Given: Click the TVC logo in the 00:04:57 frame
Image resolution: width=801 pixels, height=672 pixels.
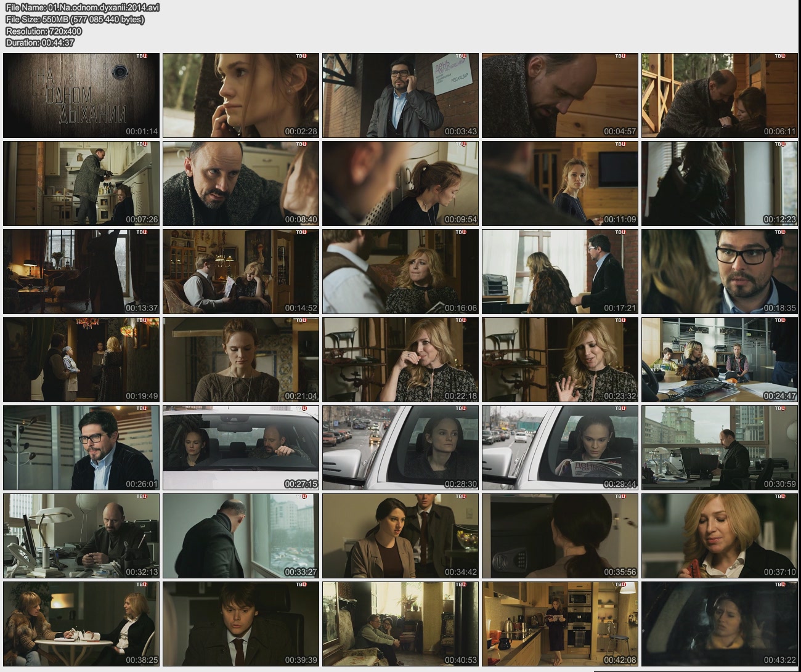Looking at the screenshot, I should [x=620, y=56].
